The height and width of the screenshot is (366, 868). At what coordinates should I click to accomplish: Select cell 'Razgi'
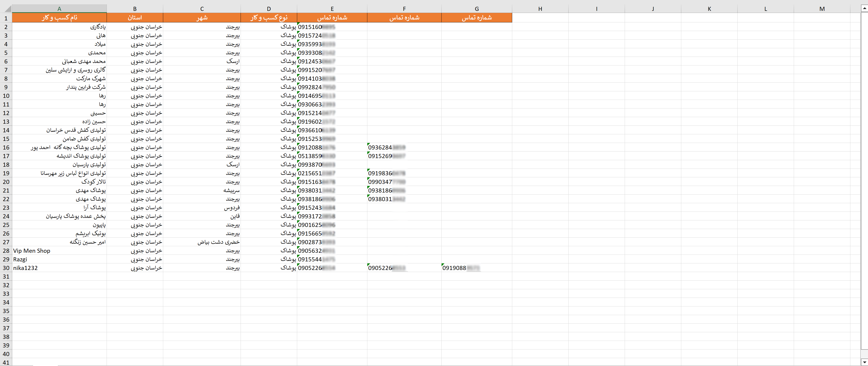point(59,259)
